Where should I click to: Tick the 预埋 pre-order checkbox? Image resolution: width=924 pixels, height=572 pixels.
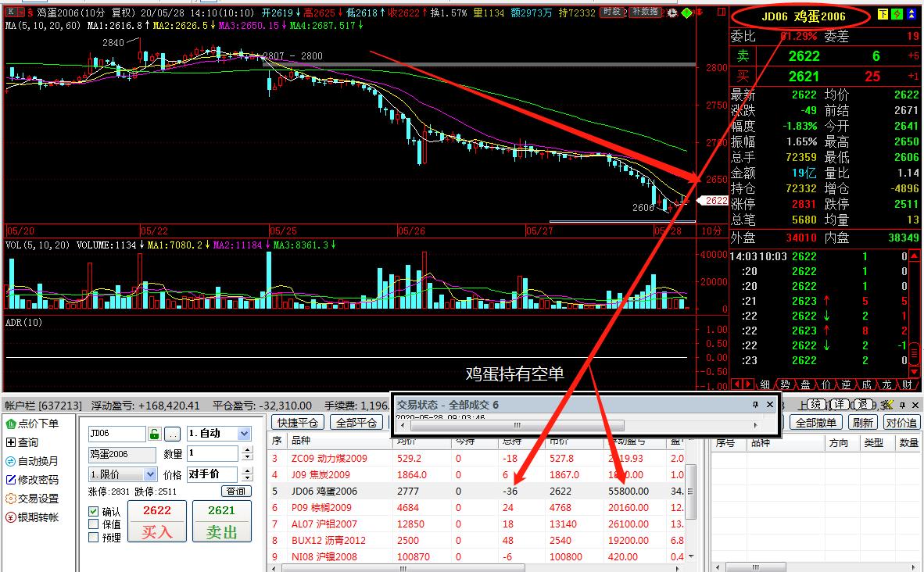pyautogui.click(x=94, y=537)
